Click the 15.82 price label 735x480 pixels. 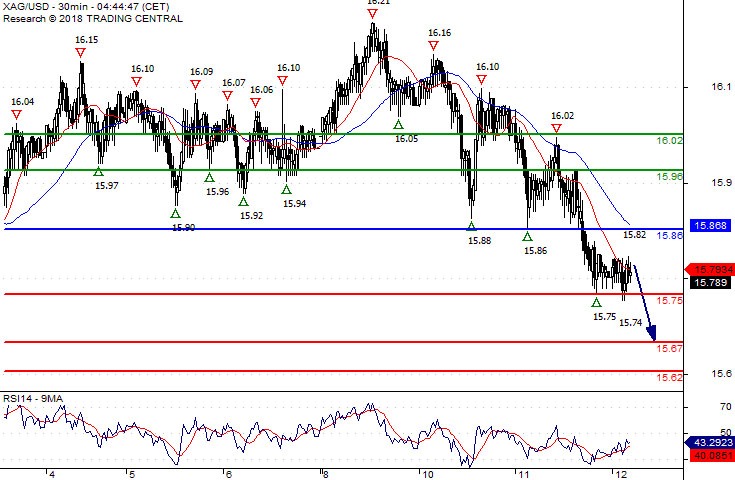(635, 235)
